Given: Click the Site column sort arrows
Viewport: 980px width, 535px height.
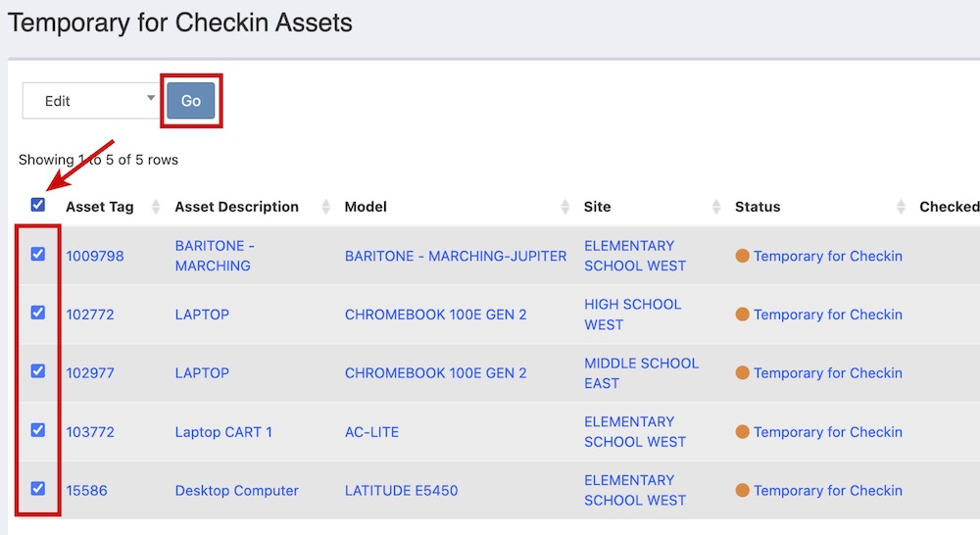Looking at the screenshot, I should coord(716,207).
